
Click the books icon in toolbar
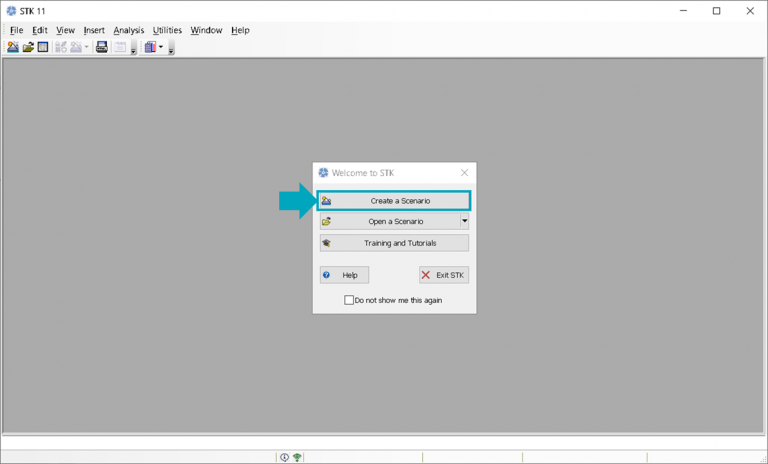[150, 47]
